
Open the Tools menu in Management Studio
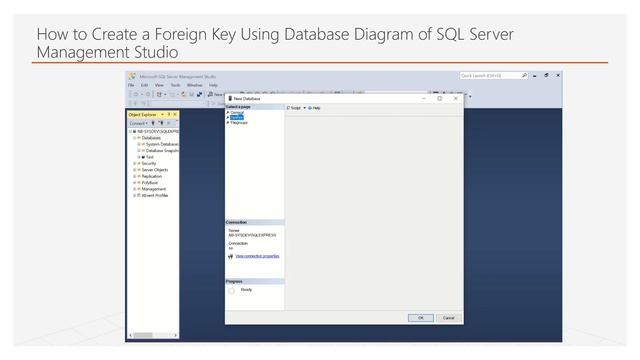pos(176,85)
